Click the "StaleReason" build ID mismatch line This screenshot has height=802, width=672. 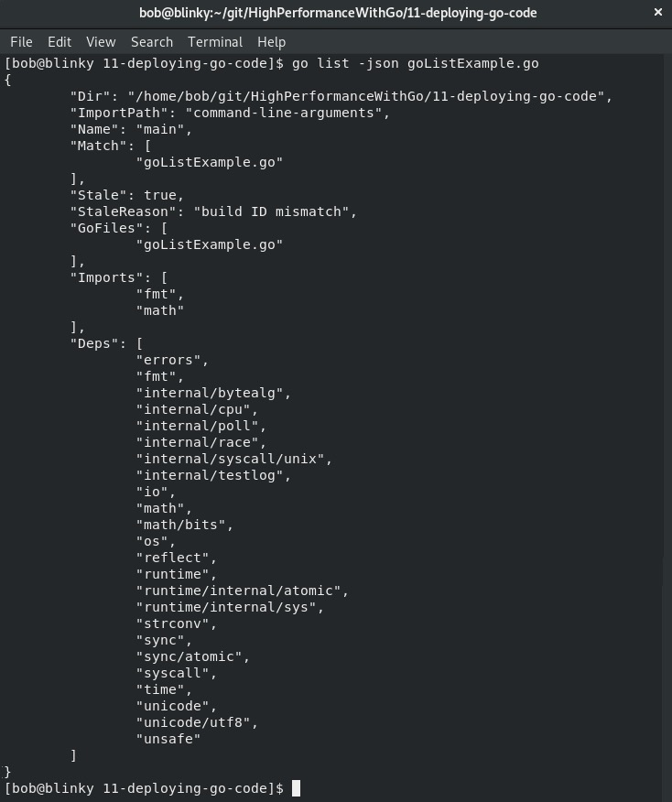coord(213,211)
